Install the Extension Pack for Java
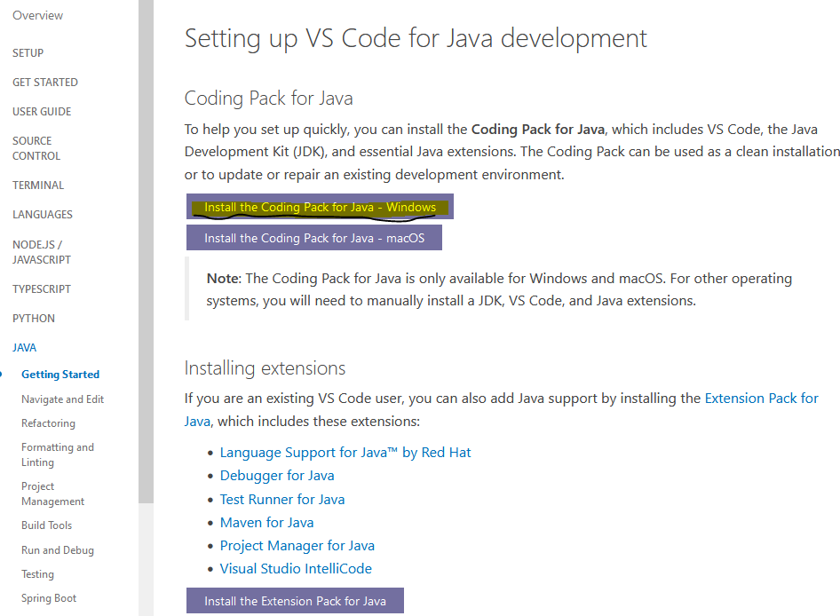This screenshot has height=616, width=840. [x=295, y=600]
